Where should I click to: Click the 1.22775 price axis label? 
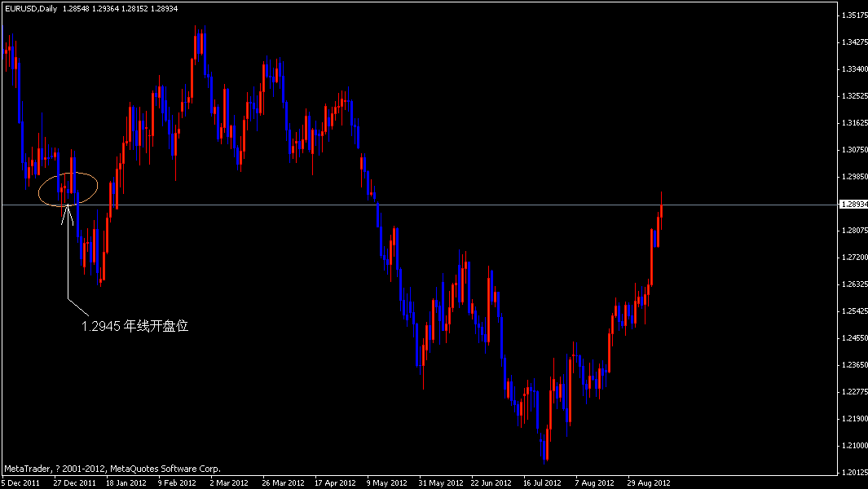[x=854, y=391]
